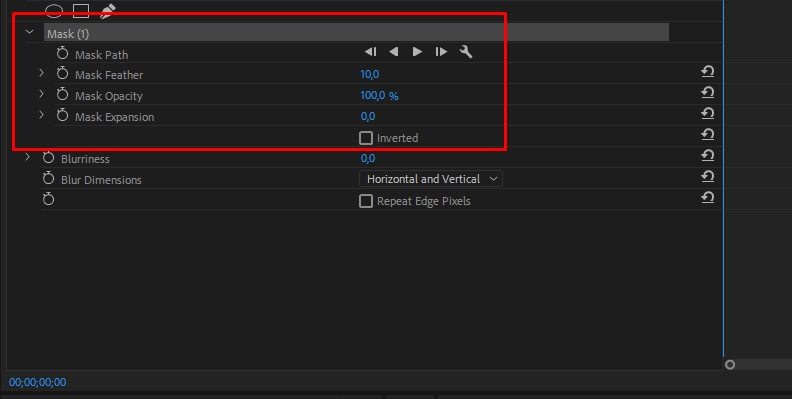792x399 pixels.
Task: Expand the Mask Opacity property
Action: click(41, 94)
